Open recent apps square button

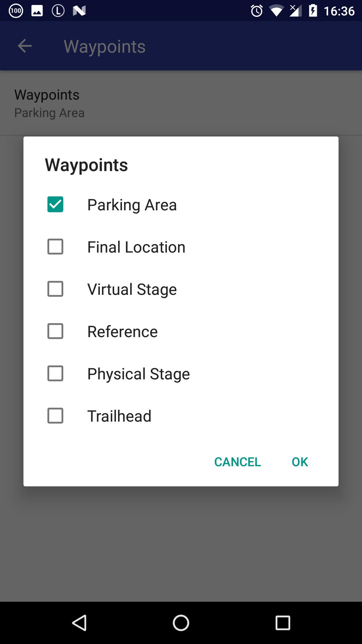click(x=283, y=623)
